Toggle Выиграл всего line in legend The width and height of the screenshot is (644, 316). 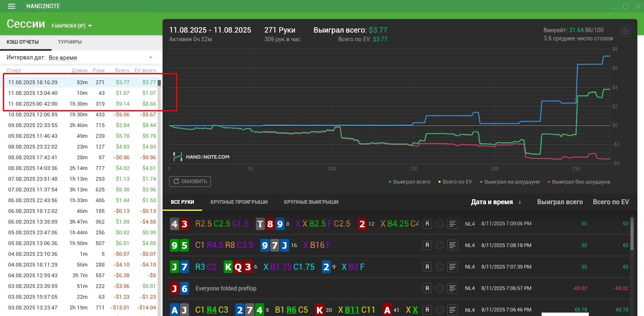[x=410, y=182]
